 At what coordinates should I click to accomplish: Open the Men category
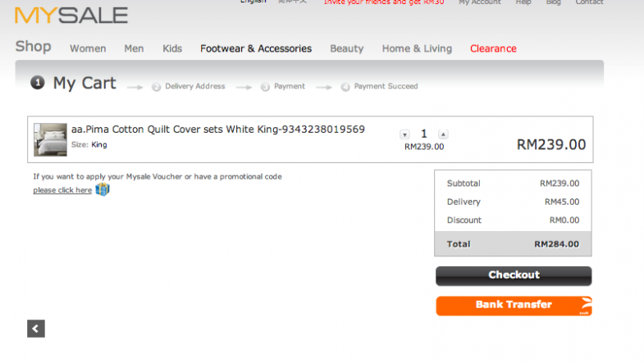(x=134, y=48)
